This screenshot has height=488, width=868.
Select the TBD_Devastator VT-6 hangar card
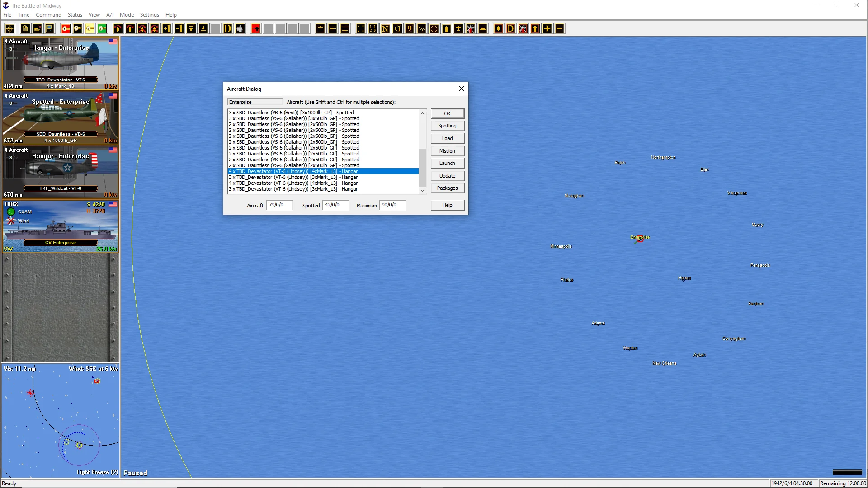coord(61,64)
